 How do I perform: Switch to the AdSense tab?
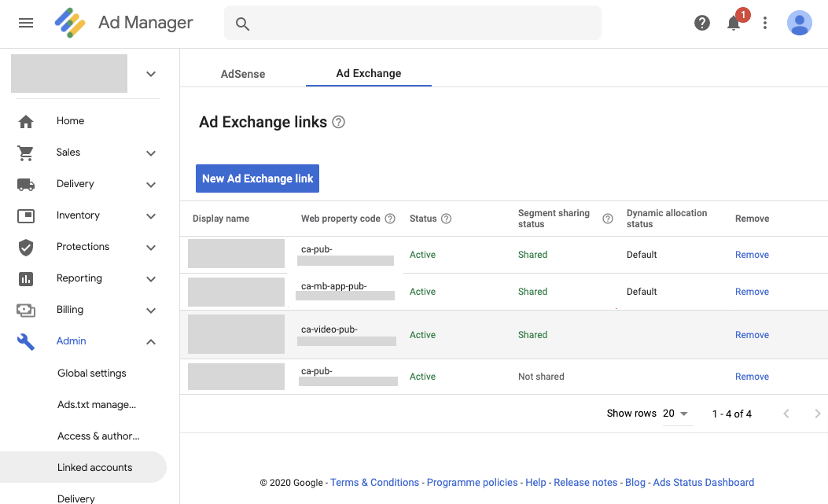pos(243,74)
